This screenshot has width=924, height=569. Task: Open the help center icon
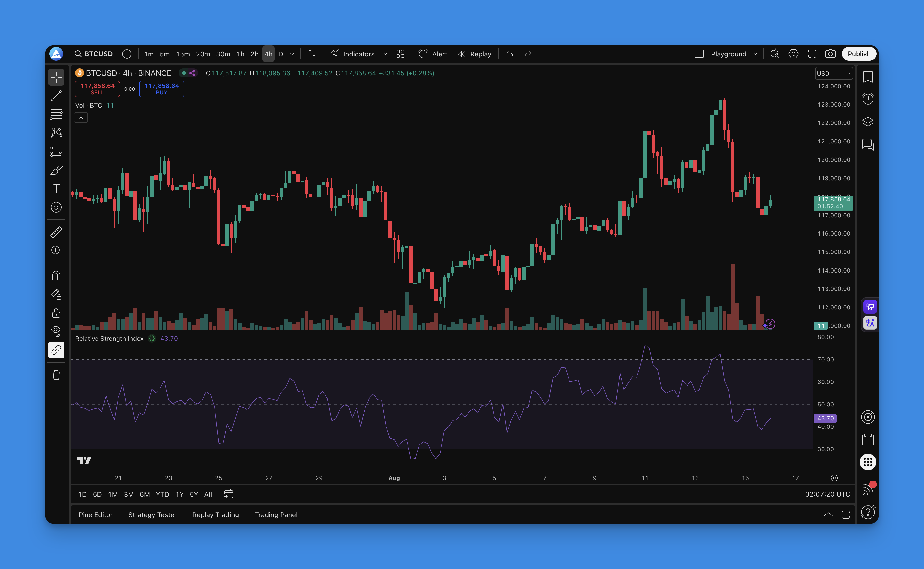pos(868,512)
